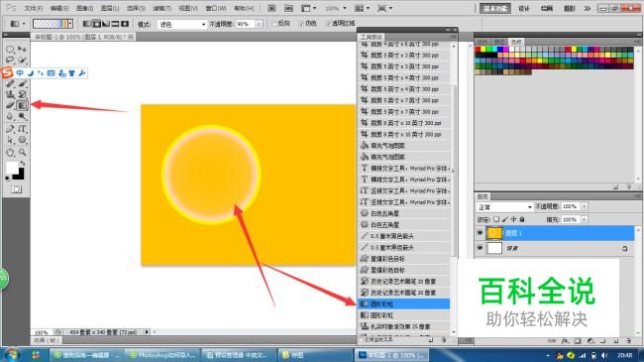
Task: Select the Zoom tool
Action: pyautogui.click(x=22, y=152)
